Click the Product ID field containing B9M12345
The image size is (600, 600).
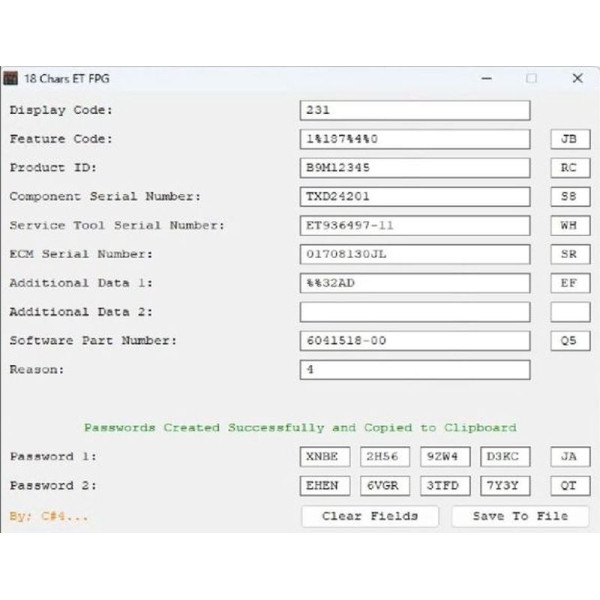[414, 168]
